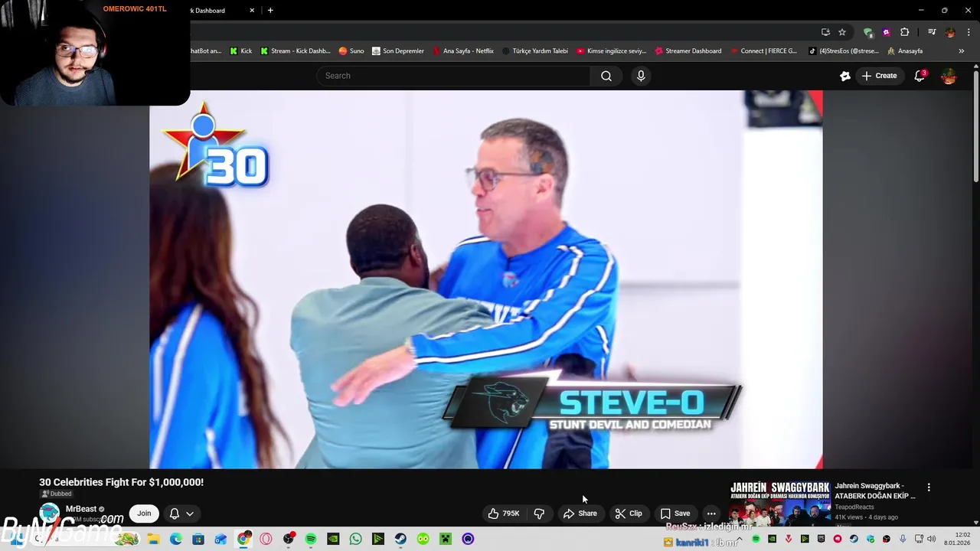Open the green shield extension icon
This screenshot has width=980, height=551.
[867, 32]
